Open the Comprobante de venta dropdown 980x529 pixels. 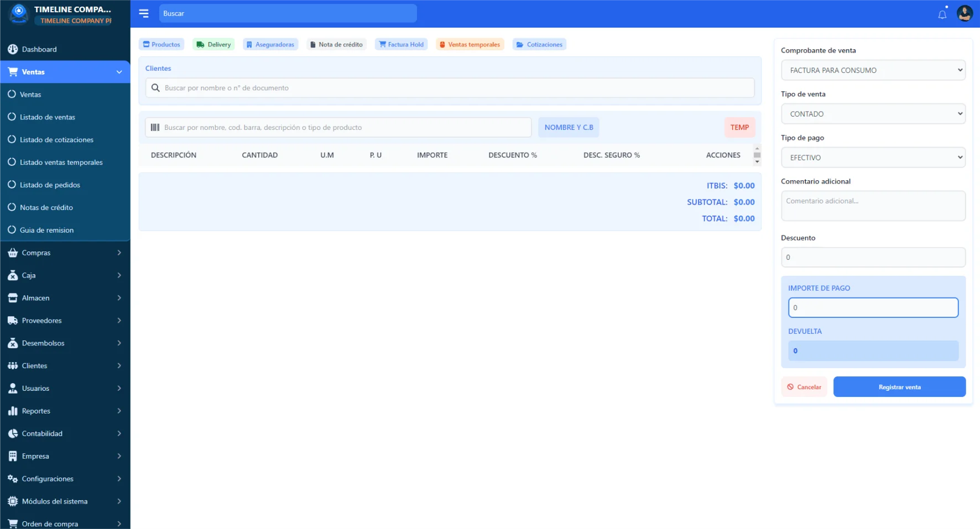tap(873, 70)
